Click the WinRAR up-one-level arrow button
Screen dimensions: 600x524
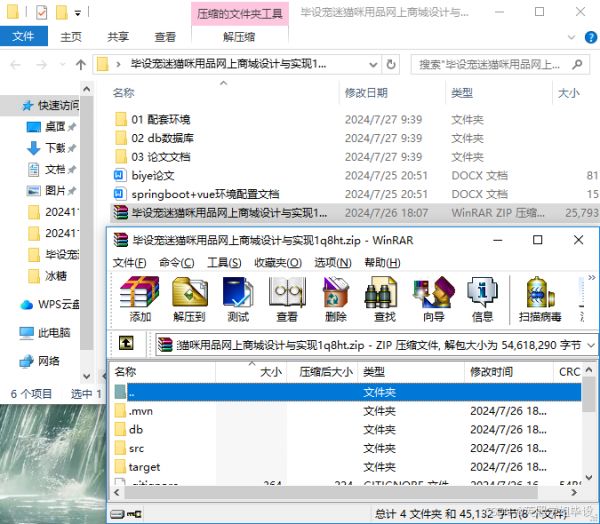pyautogui.click(x=126, y=343)
